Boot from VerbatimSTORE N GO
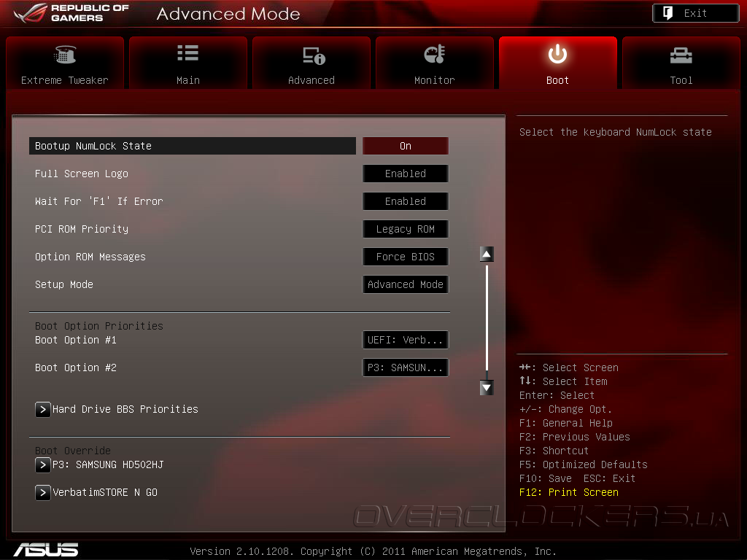The width and height of the screenshot is (747, 560). click(x=105, y=492)
